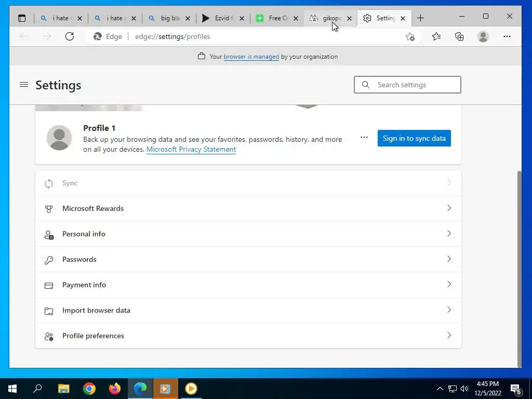
Task: Open the tab actions menu icon
Action: pos(22,18)
